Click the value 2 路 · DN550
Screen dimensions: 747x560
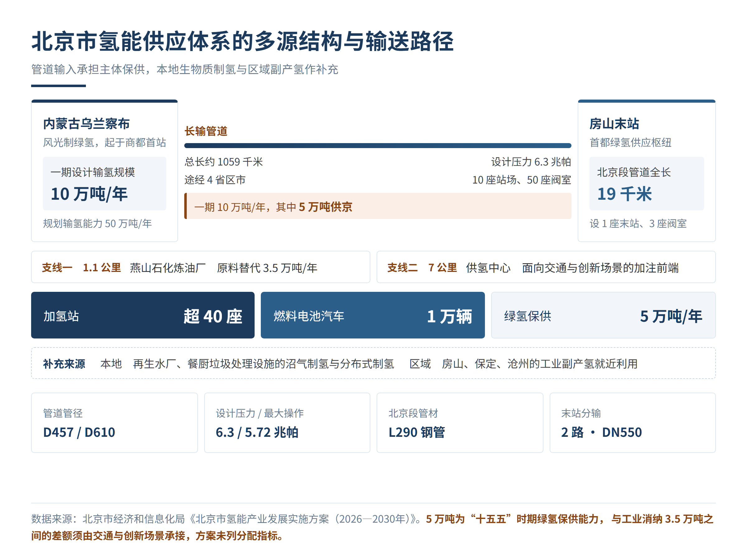pyautogui.click(x=601, y=432)
